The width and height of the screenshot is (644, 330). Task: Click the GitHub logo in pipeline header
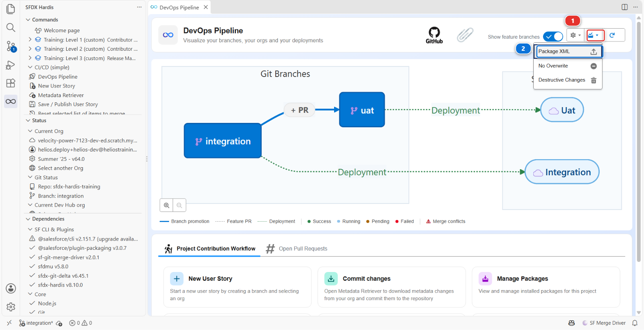434,35
